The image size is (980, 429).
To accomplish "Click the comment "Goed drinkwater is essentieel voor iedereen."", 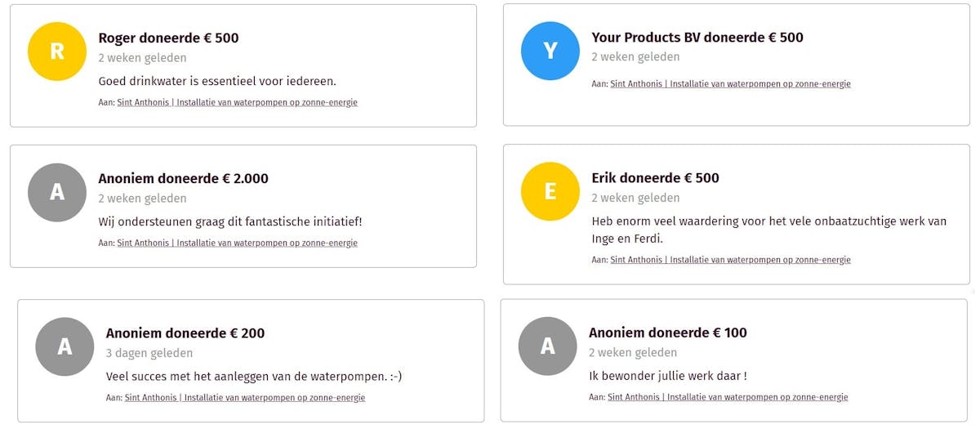I will tap(217, 81).
